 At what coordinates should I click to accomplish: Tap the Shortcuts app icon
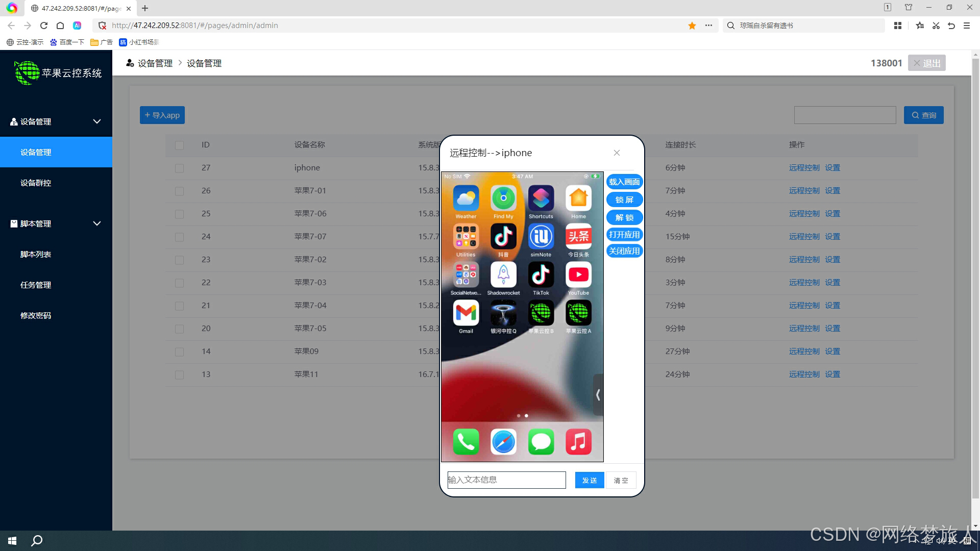click(x=541, y=198)
